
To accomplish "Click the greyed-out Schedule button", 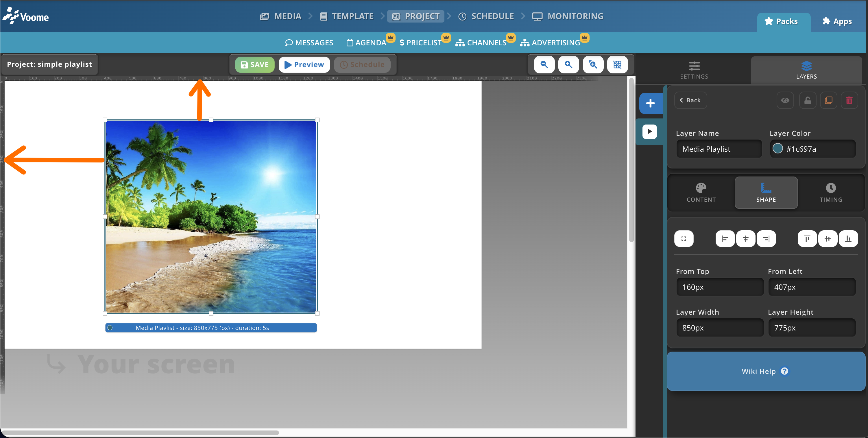I will point(362,65).
